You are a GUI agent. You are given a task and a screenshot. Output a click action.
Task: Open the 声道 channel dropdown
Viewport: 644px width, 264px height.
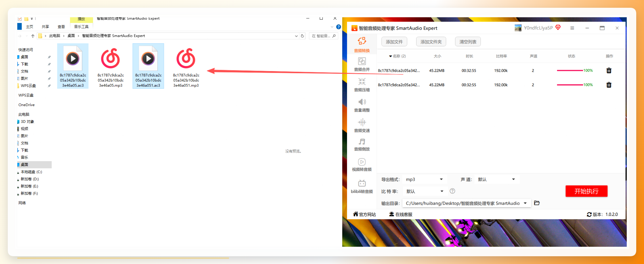point(496,179)
